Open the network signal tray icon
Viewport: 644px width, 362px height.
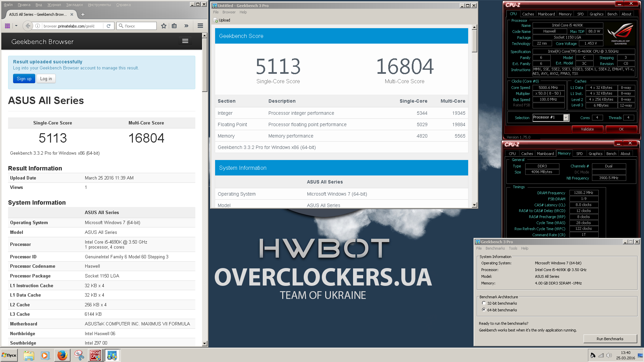[601, 355]
